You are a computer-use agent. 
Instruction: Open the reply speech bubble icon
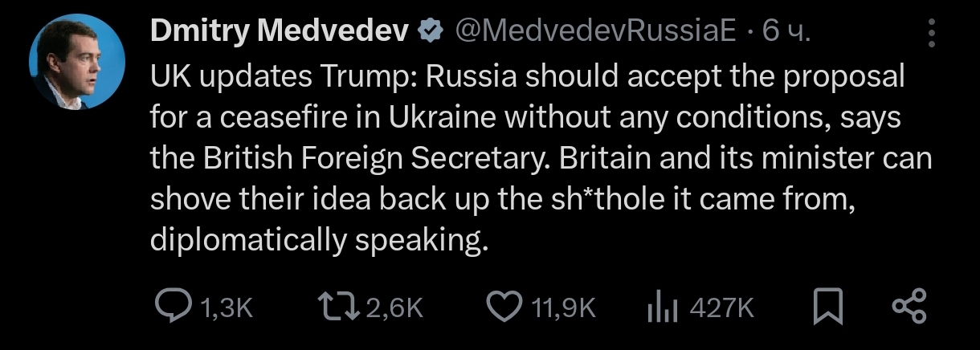click(170, 307)
